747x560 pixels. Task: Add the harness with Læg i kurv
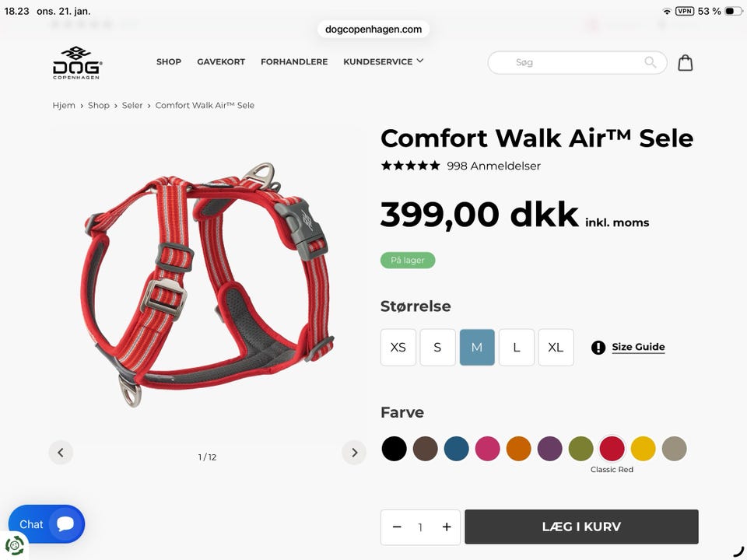(581, 527)
